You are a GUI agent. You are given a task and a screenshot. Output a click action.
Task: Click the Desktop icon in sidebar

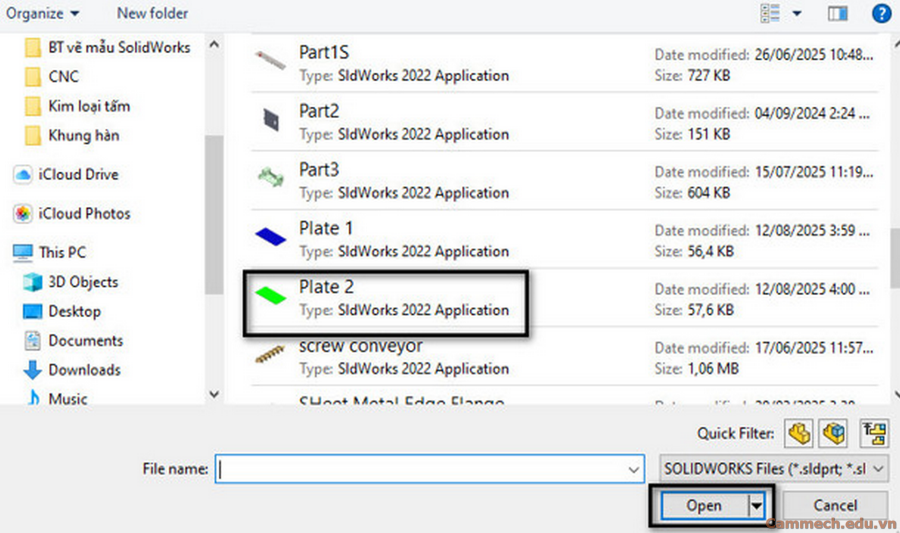(33, 312)
